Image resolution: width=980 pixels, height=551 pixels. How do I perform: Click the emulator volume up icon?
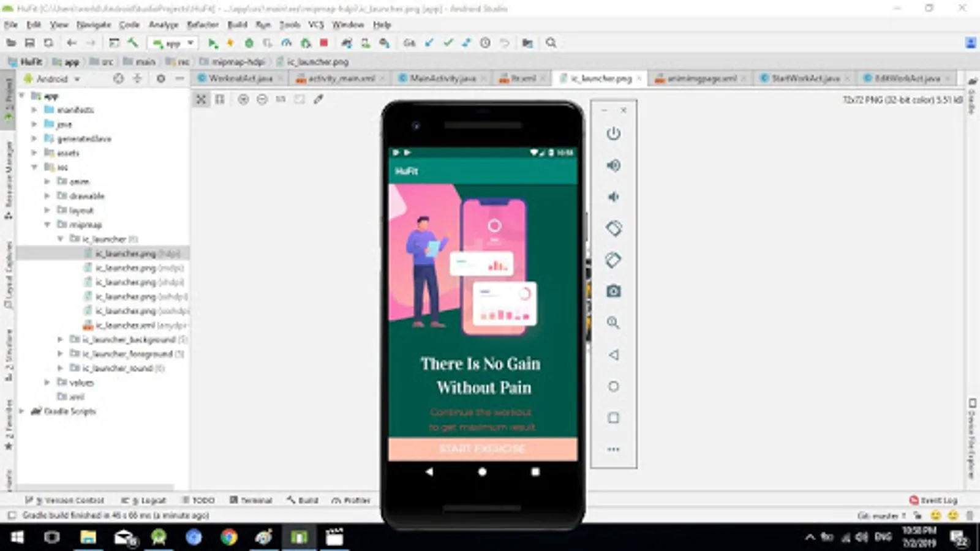[613, 165]
